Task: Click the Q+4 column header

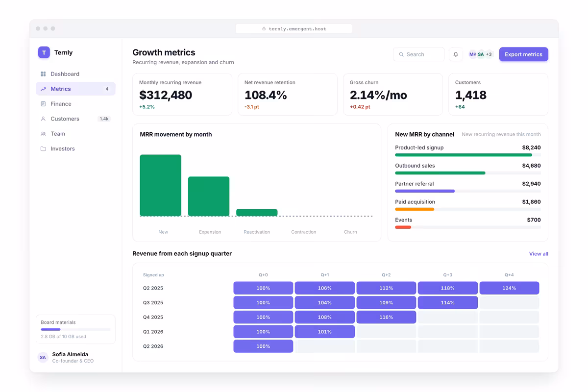Action: [x=509, y=275]
